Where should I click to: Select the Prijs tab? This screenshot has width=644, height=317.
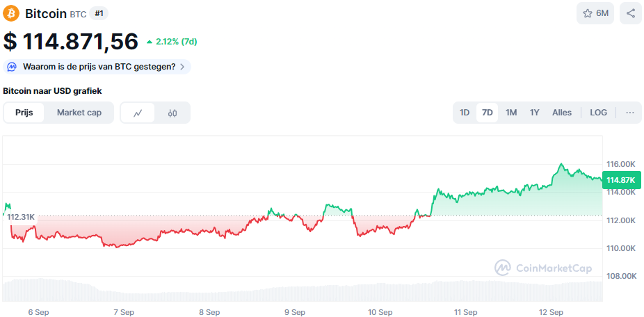pyautogui.click(x=24, y=113)
